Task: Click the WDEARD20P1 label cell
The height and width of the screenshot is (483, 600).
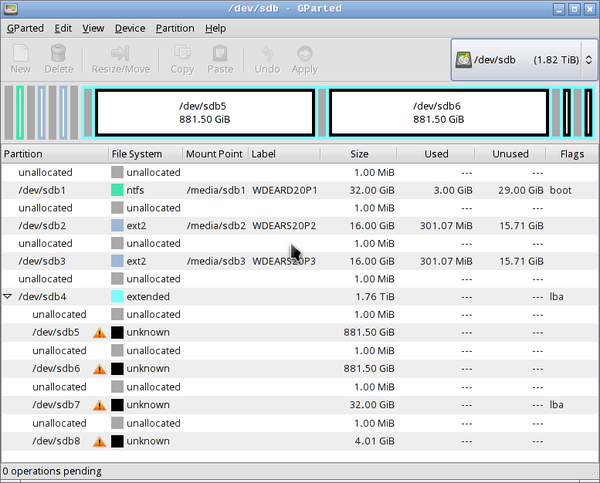Action: point(284,190)
